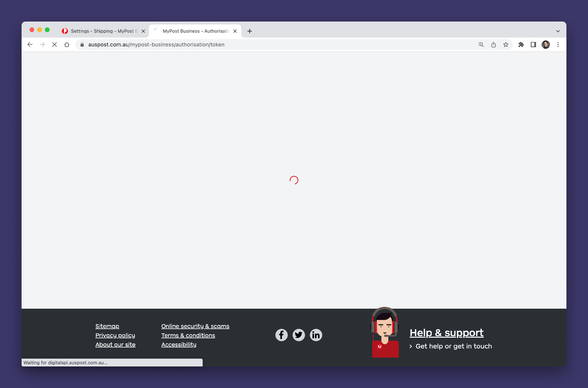Open a new browser tab
The image size is (588, 388).
tap(250, 31)
